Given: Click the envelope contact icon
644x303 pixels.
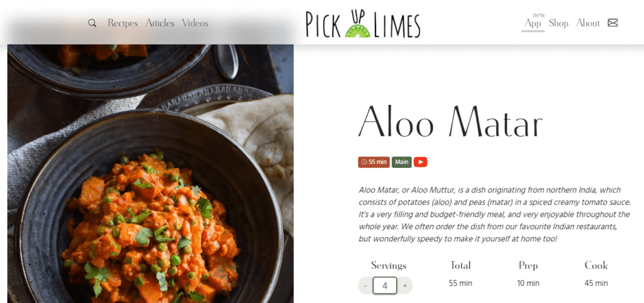Looking at the screenshot, I should tap(613, 23).
